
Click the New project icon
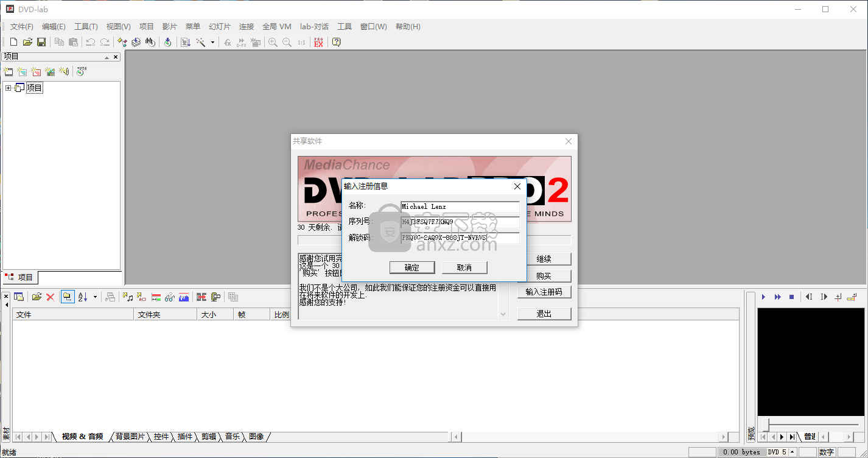tap(13, 42)
